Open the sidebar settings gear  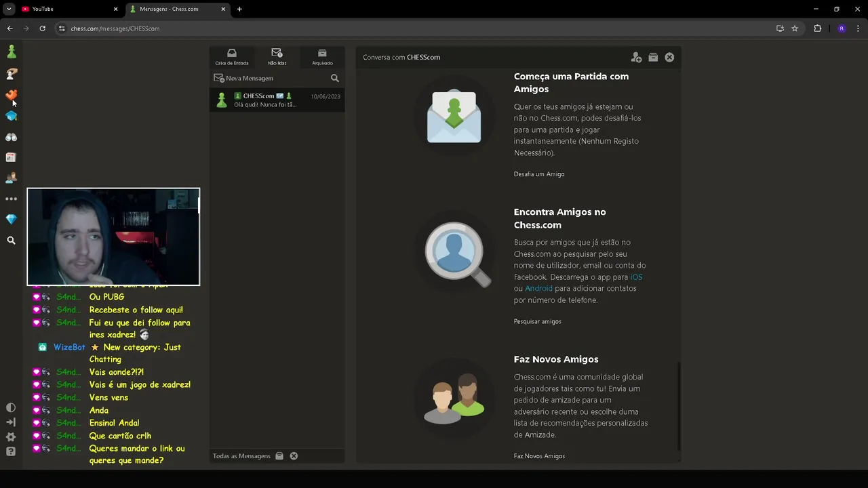click(x=11, y=437)
